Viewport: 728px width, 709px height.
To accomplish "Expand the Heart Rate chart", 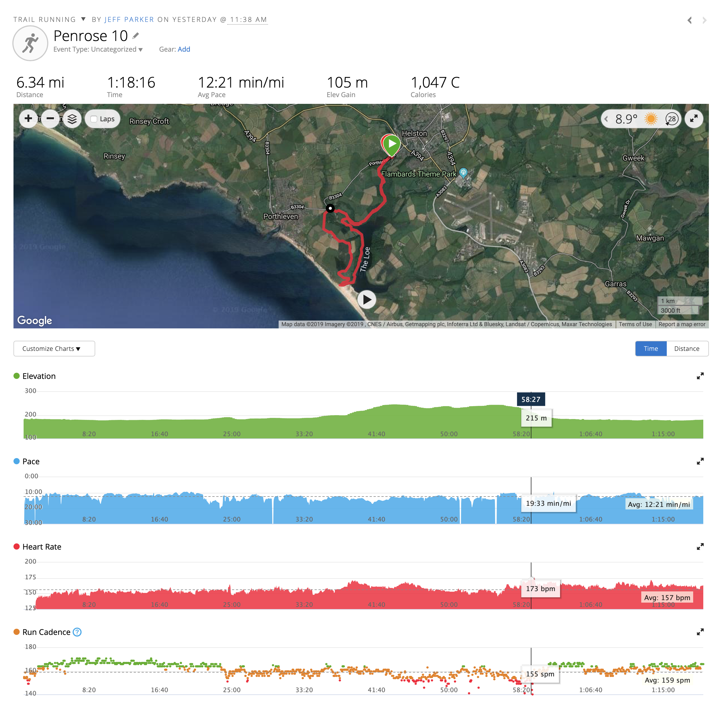I will [700, 547].
